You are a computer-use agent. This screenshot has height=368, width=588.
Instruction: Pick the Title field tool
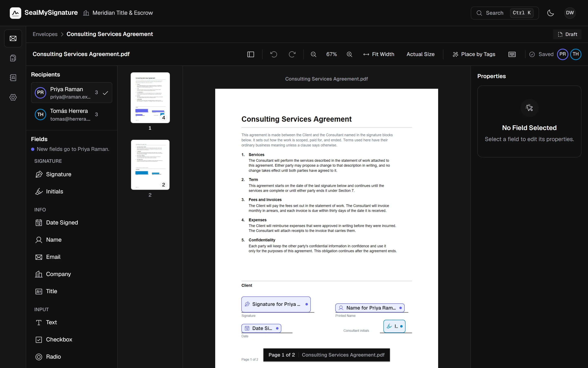click(72, 291)
